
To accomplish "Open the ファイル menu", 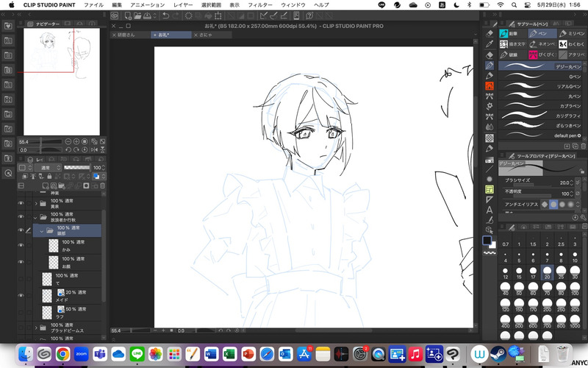I will coord(93,5).
